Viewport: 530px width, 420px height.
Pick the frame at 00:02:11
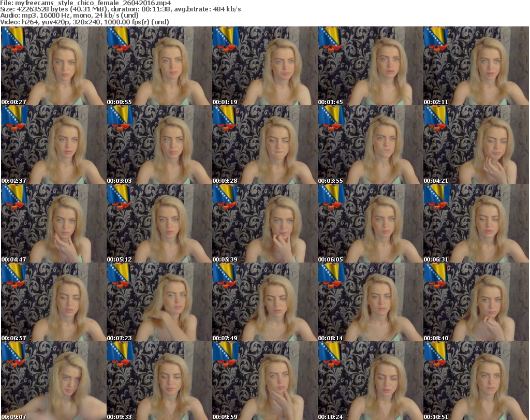tap(476, 66)
